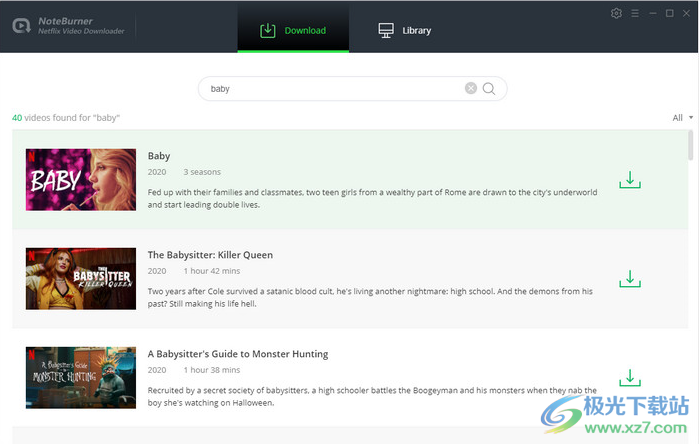Select the Baby thumbnail image
Screen dimensions: 700x444
81,180
